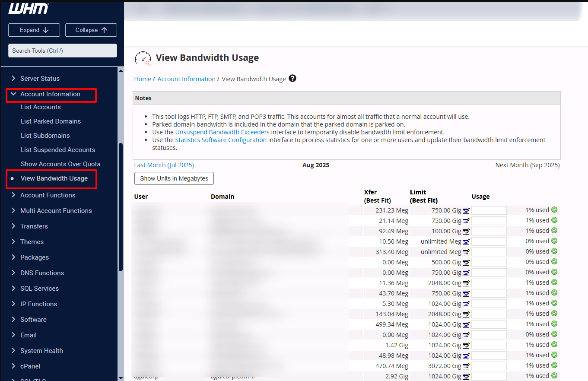
Task: Click usage bar for 1.42 Gig row
Action: pos(489,345)
